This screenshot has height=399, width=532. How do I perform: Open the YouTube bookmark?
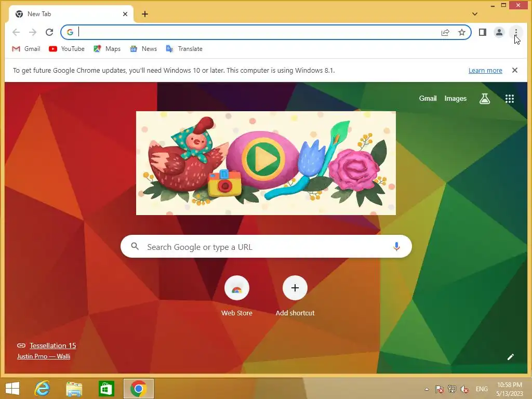pyautogui.click(x=66, y=49)
